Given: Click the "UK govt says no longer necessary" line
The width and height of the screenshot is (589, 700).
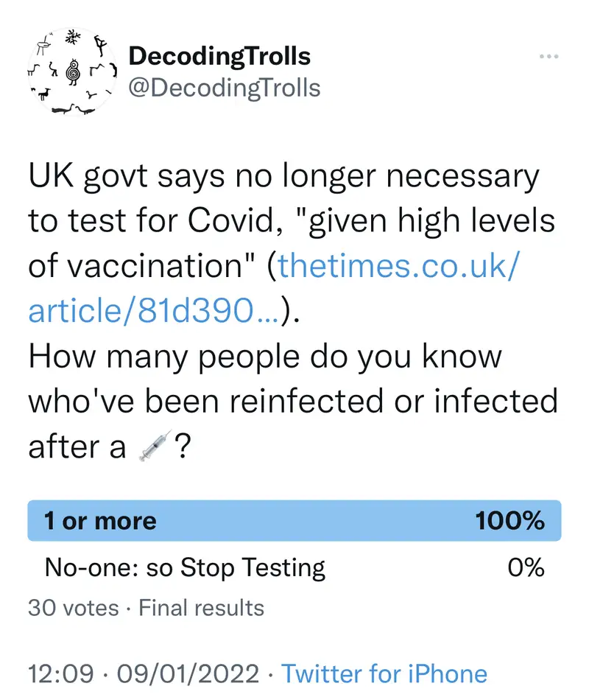Looking at the screenshot, I should coord(283,178).
